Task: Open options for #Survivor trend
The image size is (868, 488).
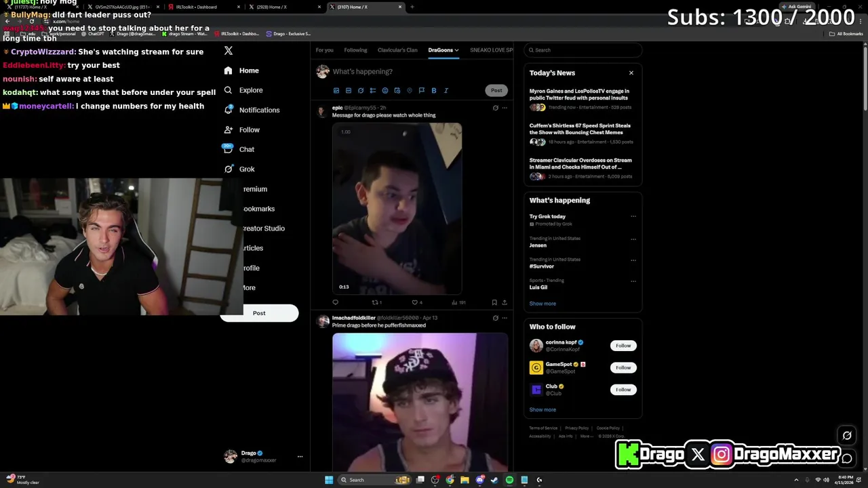Action: 633,260
